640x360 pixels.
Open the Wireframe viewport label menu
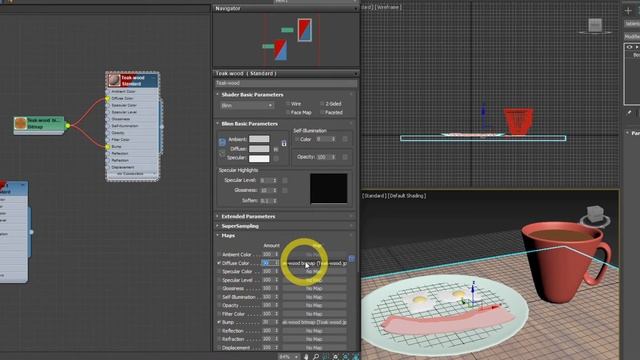click(x=389, y=7)
